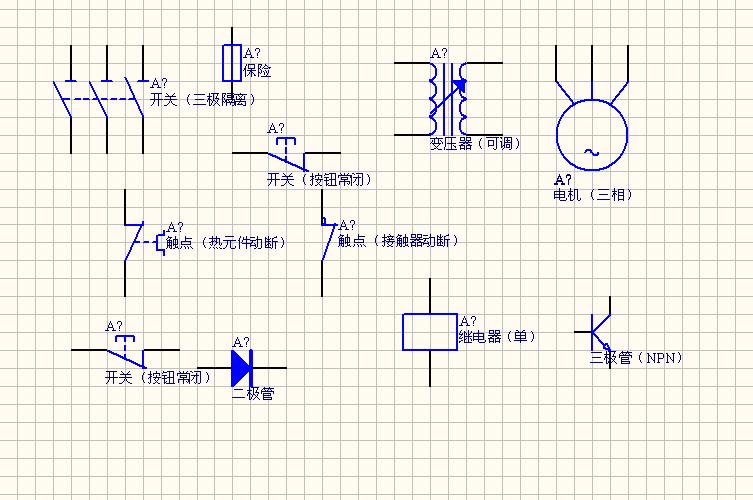
Task: Click the 保险 fuse label text
Action: point(257,71)
